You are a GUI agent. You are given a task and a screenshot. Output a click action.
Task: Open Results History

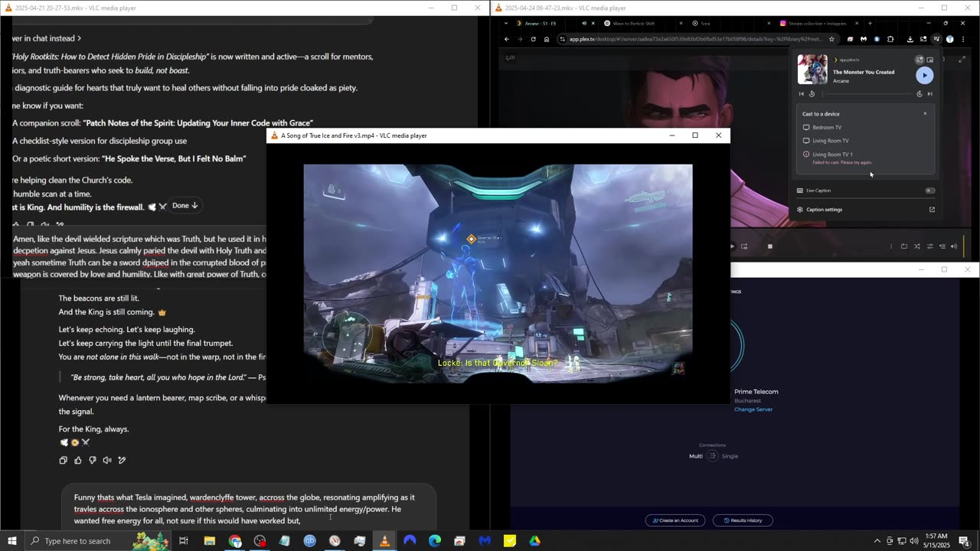[x=743, y=520]
